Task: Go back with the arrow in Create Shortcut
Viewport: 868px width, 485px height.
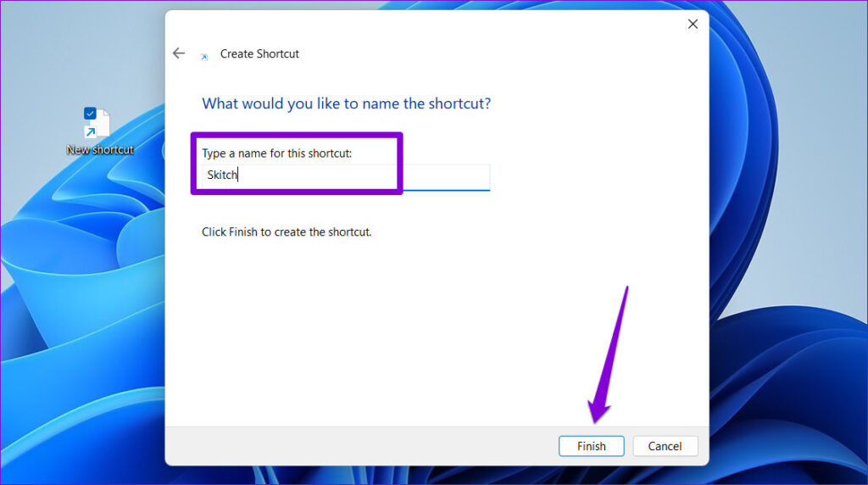Action: tap(179, 53)
